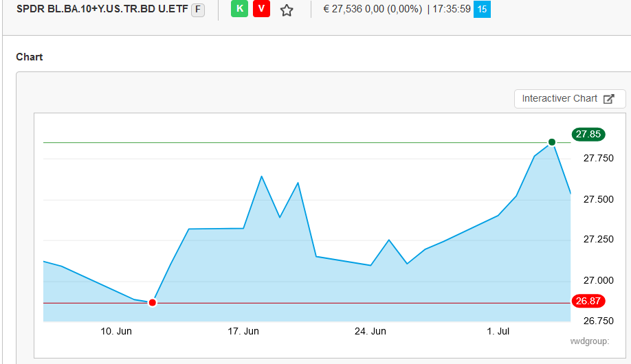Select the green high point marker on chart

point(551,142)
